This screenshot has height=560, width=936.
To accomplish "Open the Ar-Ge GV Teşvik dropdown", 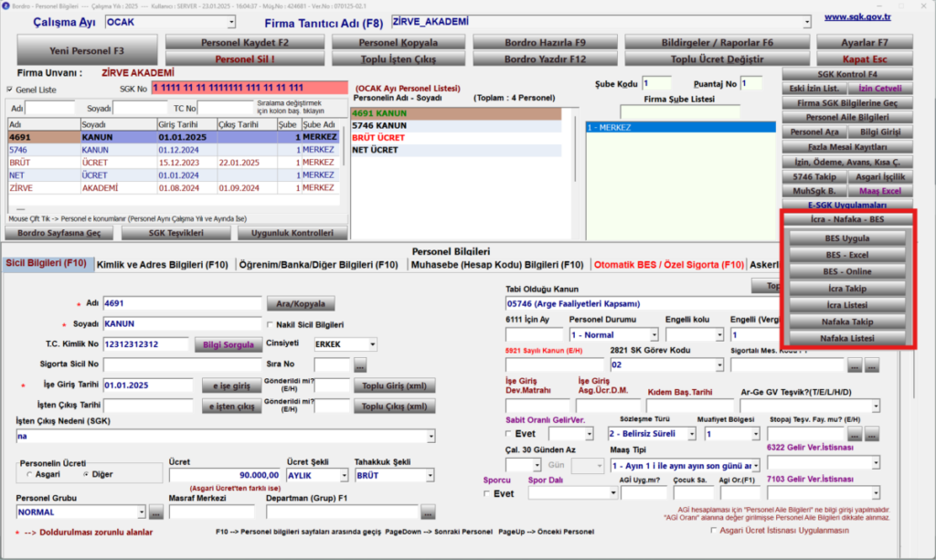I will 876,407.
